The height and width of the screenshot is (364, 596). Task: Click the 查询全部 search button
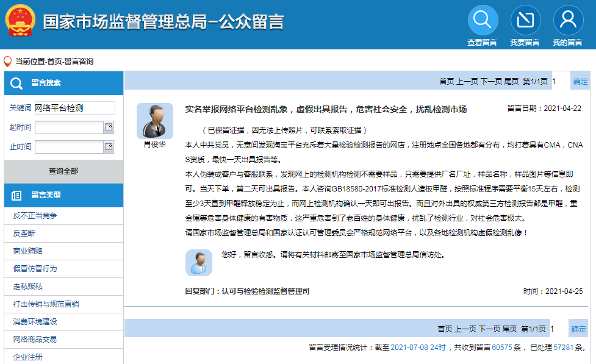pyautogui.click(x=63, y=171)
